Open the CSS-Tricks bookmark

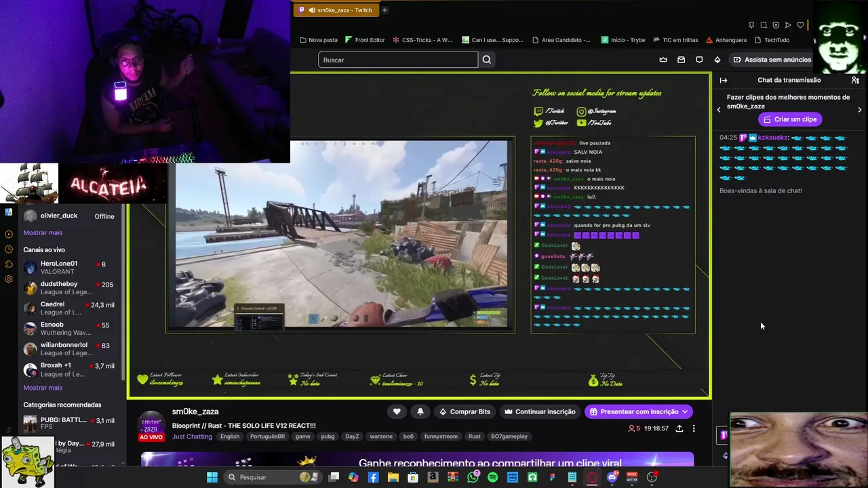tap(422, 40)
